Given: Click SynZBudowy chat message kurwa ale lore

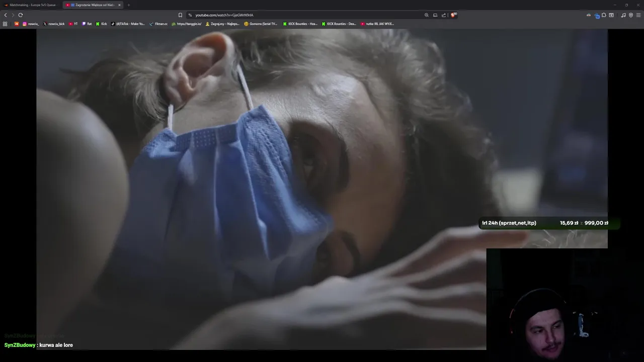Looking at the screenshot, I should [39, 345].
